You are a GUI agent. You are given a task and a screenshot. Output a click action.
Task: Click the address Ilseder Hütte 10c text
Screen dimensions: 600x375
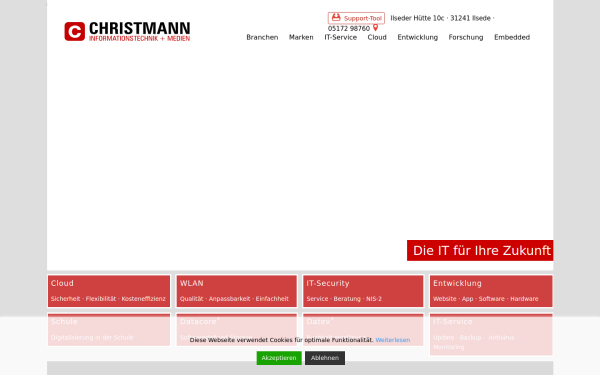tap(417, 18)
